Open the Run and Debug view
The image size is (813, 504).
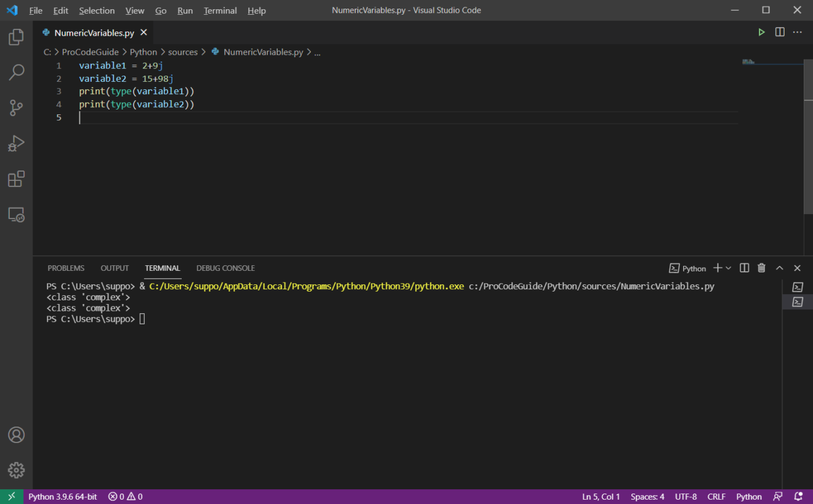[x=16, y=143]
